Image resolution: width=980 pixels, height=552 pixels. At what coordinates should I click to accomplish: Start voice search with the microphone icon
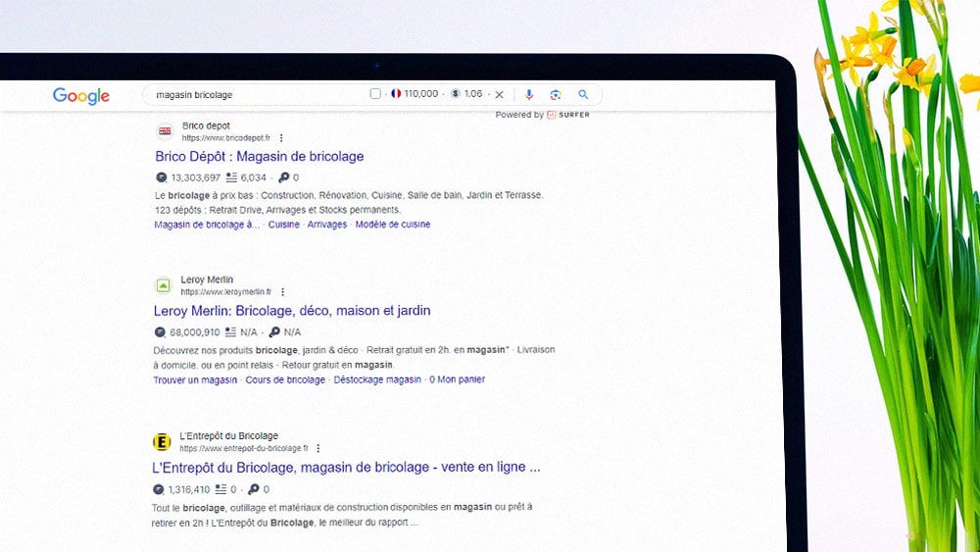click(529, 94)
